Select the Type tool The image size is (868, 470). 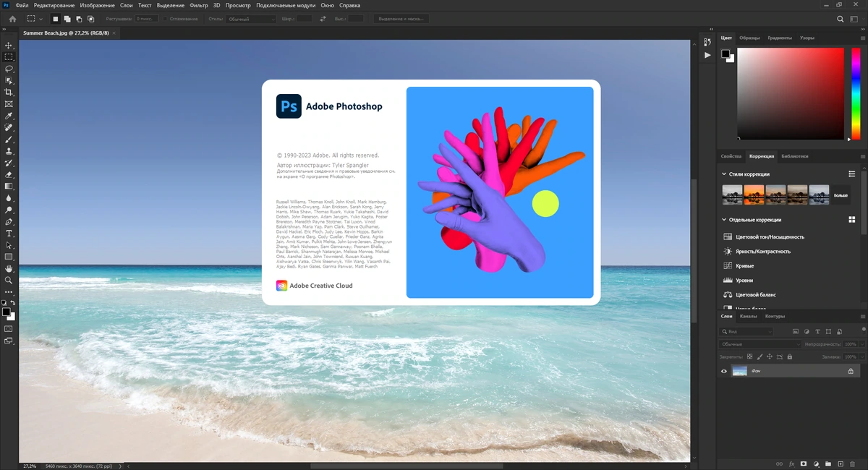pyautogui.click(x=9, y=233)
